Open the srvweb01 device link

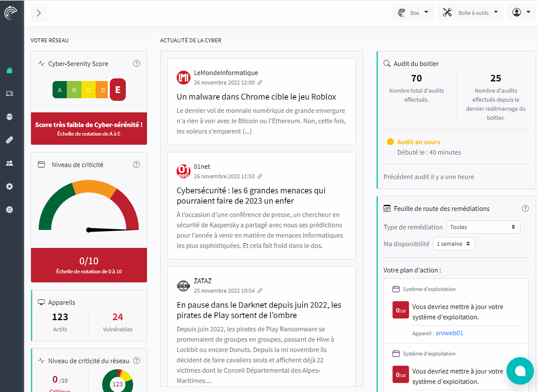(x=449, y=333)
